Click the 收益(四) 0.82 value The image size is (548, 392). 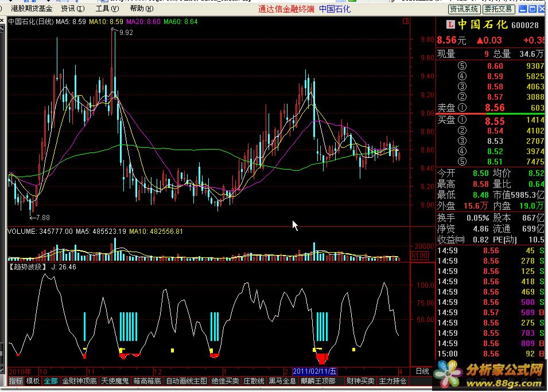[480, 240]
